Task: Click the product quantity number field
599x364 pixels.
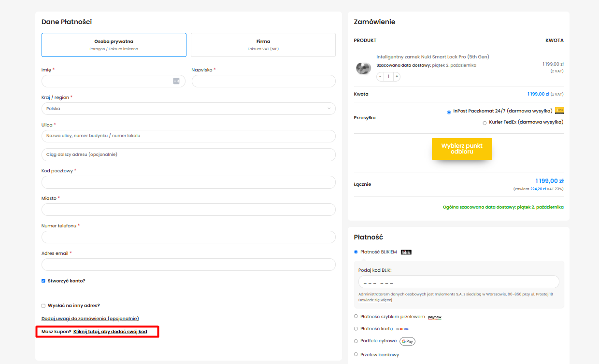Action: (388, 76)
